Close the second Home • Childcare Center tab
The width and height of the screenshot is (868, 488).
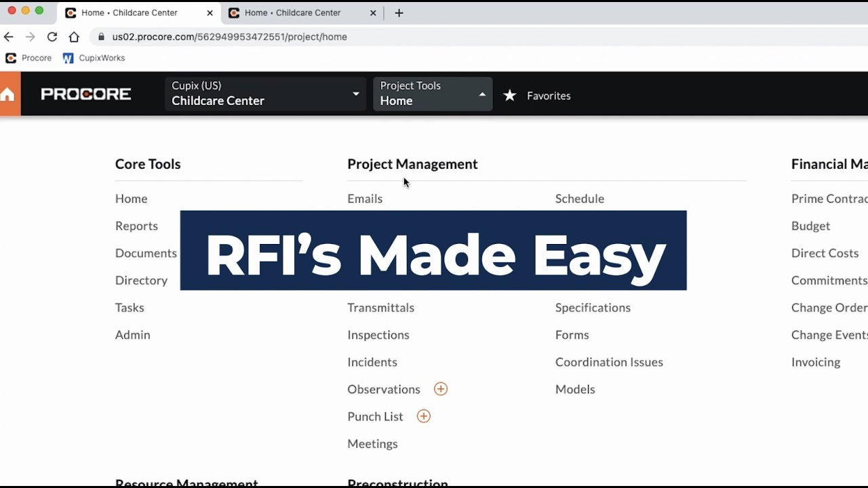pyautogui.click(x=373, y=13)
